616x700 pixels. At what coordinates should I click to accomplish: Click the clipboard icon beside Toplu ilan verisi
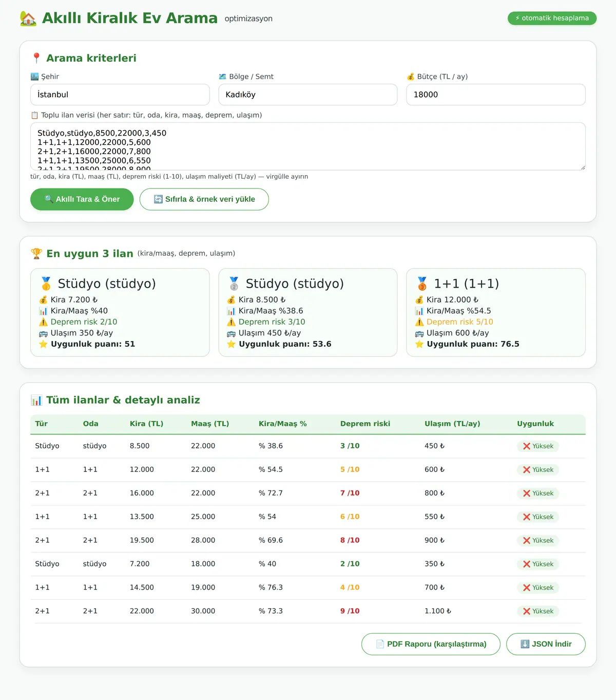click(x=35, y=115)
